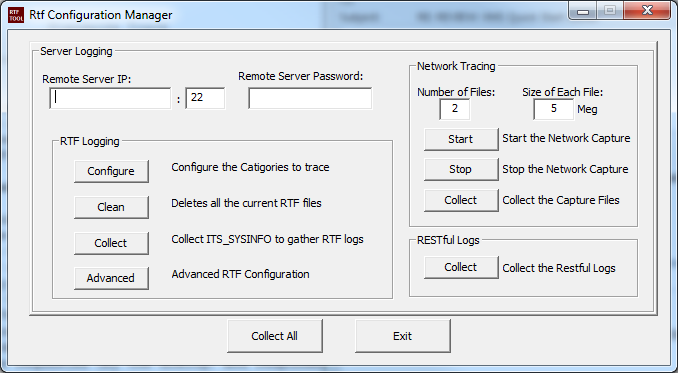Open RTF Logging Configure button
The image size is (678, 373).
(x=111, y=171)
